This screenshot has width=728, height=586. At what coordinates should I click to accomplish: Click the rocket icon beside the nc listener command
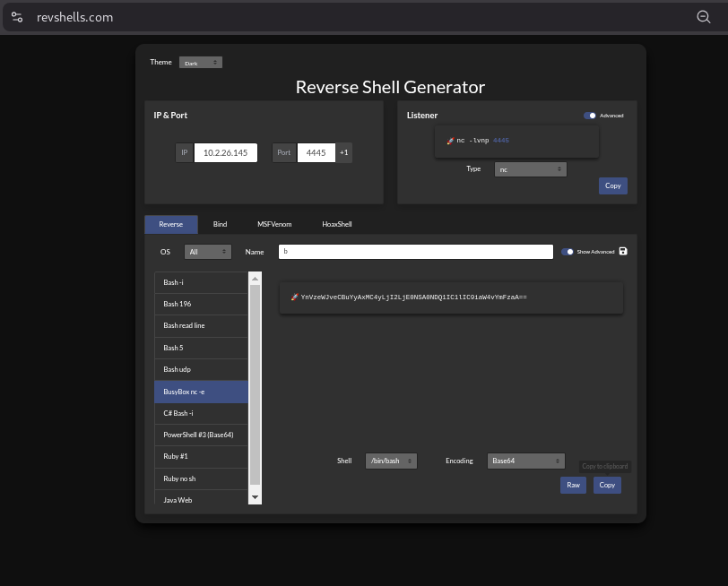pyautogui.click(x=450, y=141)
